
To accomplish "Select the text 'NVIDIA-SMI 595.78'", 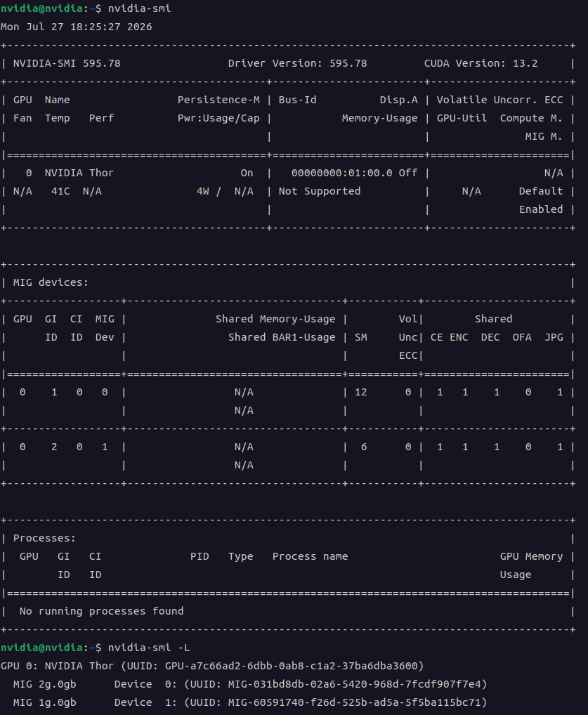I will [67, 63].
